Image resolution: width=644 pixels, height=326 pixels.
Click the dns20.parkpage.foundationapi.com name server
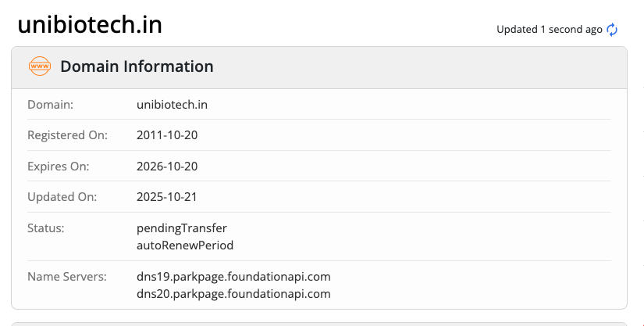coord(233,293)
